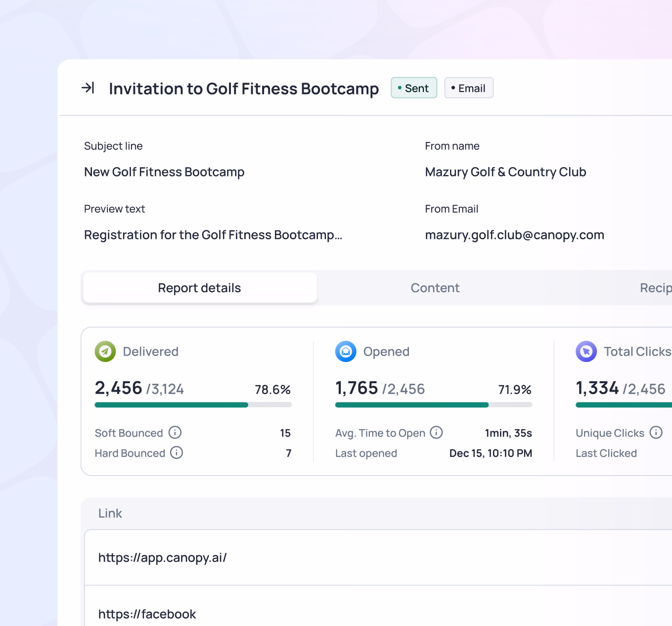This screenshot has height=626, width=672.
Task: Click the Hard Bounced value 7
Action: [289, 453]
